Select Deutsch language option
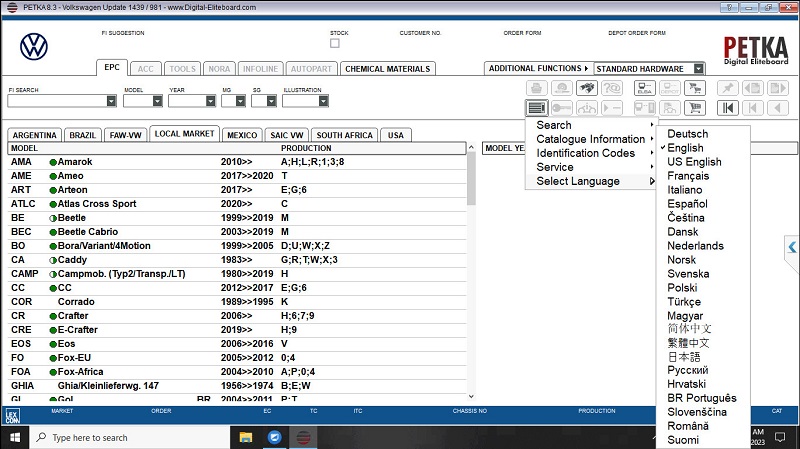800x449 pixels. point(687,134)
